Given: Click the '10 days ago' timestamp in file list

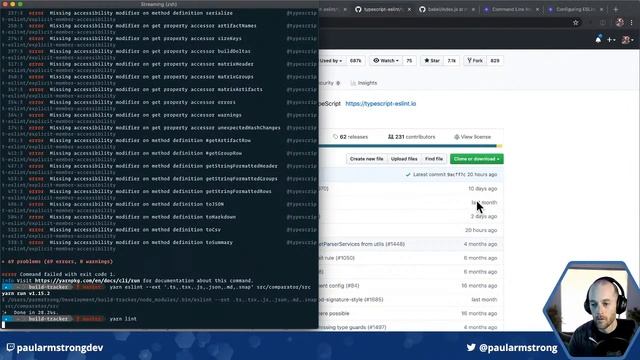Looking at the screenshot, I should coord(482,189).
